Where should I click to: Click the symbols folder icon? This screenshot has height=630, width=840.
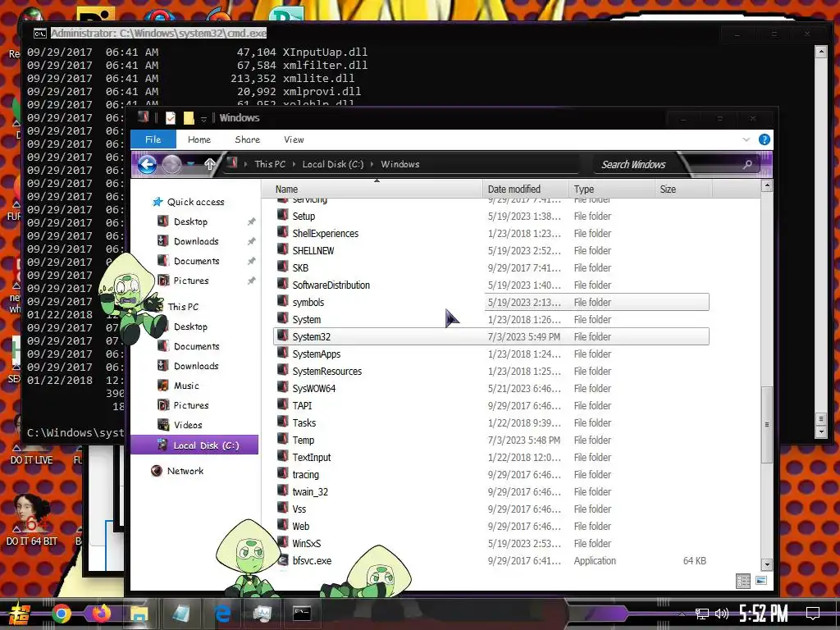[x=283, y=301]
